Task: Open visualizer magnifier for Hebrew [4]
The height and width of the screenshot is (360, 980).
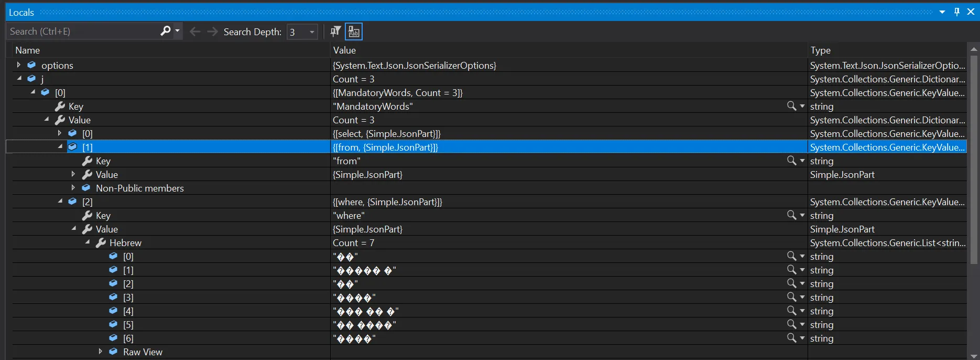Action: pos(791,311)
